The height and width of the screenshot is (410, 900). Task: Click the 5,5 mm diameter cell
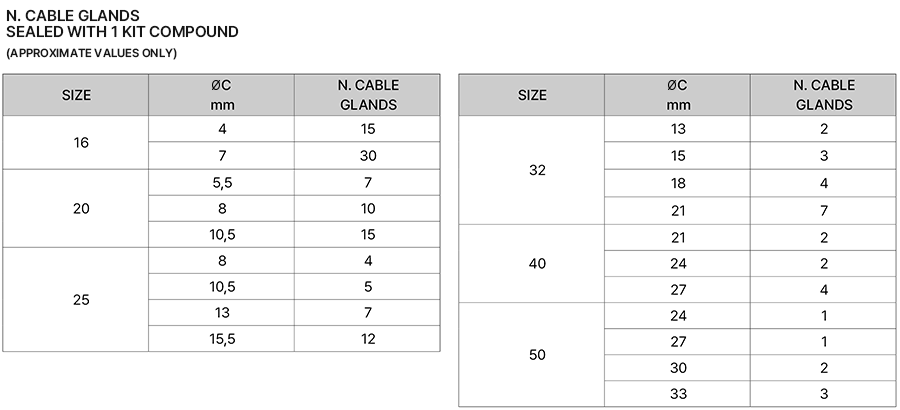coord(221,183)
